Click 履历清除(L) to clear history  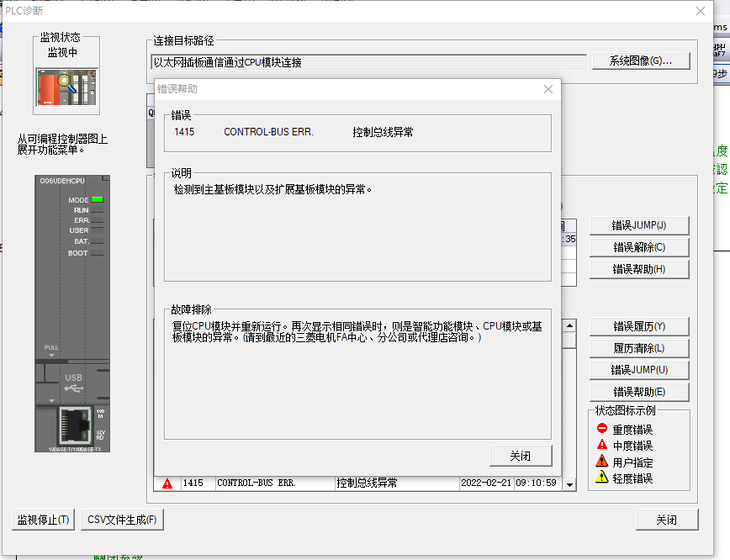pos(639,348)
